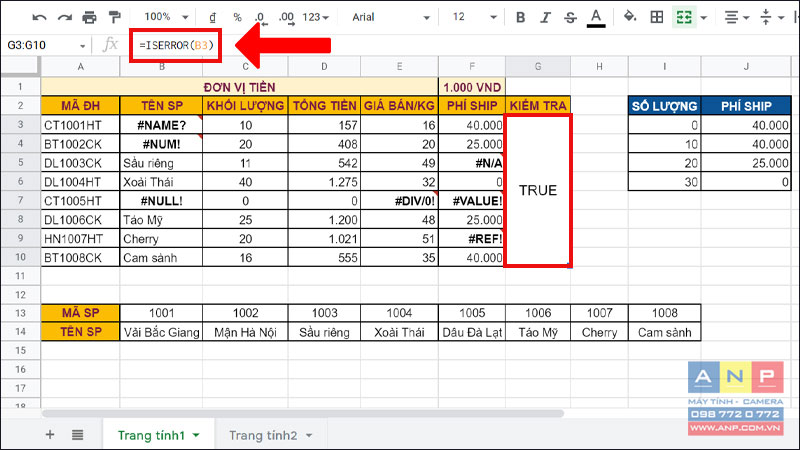Select row 5 header
This screenshot has width=800, height=450.
(20, 163)
